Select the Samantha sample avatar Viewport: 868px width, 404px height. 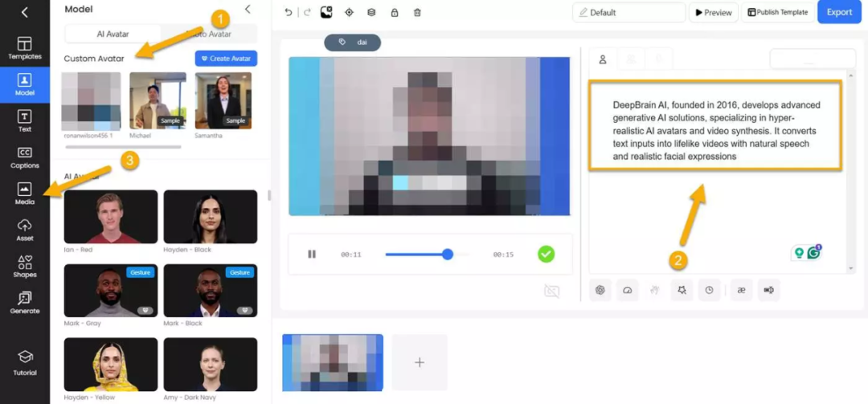tap(223, 100)
